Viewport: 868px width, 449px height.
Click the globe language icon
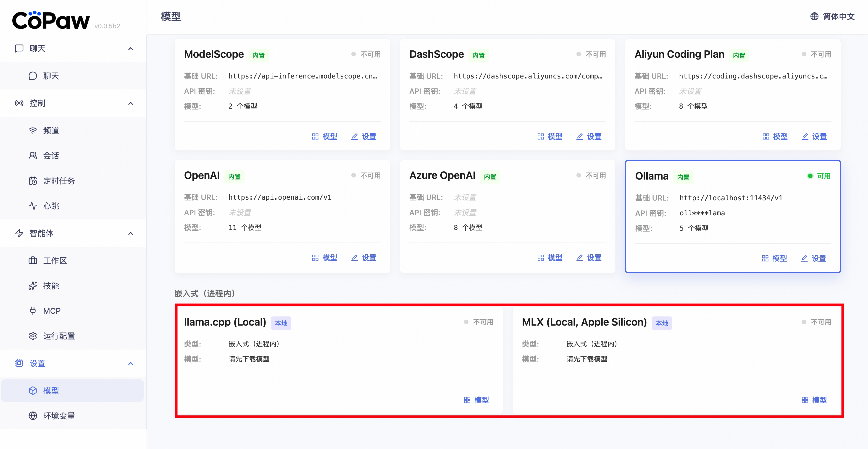coord(814,16)
